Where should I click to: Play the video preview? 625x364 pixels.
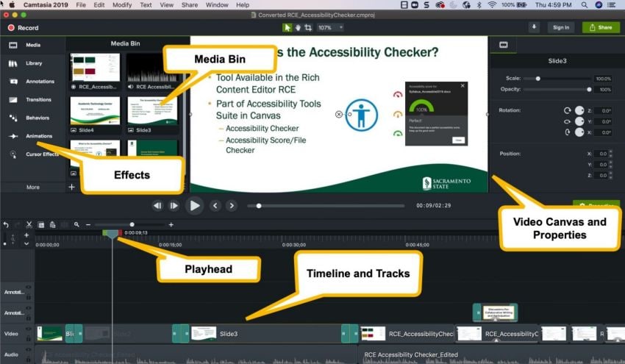(x=195, y=206)
